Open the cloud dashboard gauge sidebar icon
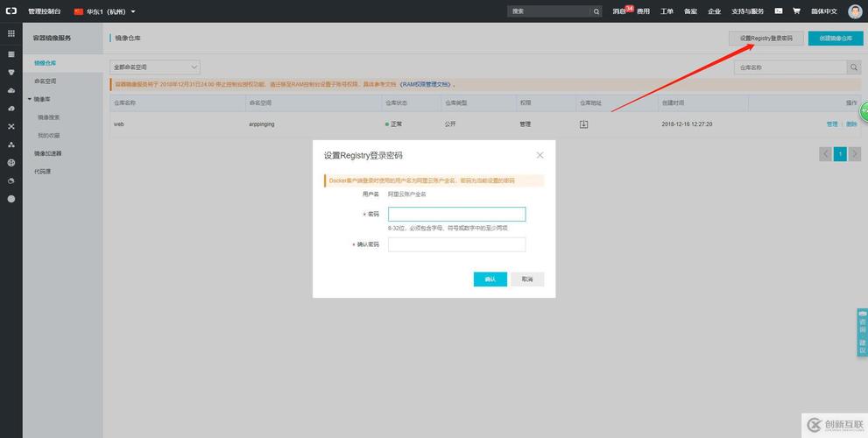The height and width of the screenshot is (438, 868). pyautogui.click(x=11, y=109)
